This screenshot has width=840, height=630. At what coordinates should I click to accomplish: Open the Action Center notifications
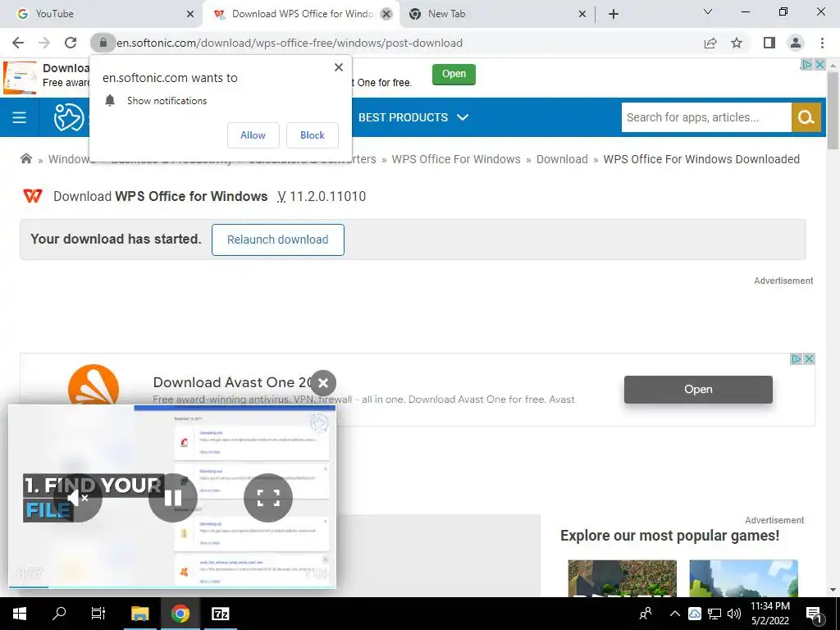point(815,614)
